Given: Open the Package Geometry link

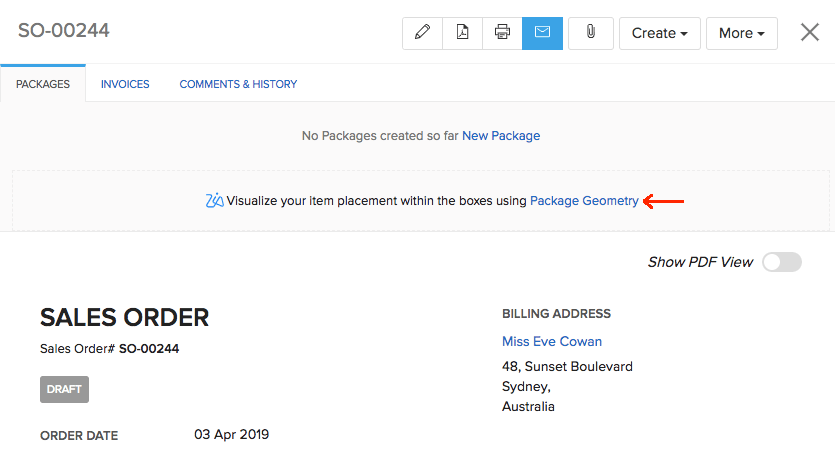Looking at the screenshot, I should [584, 201].
